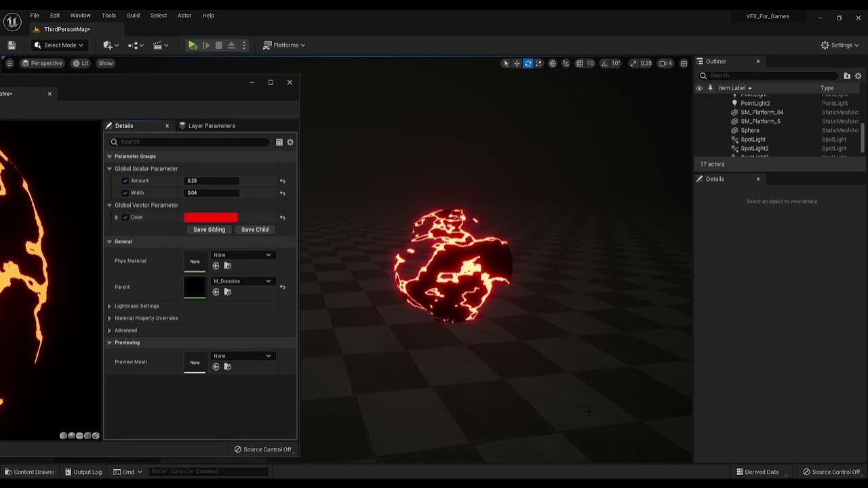Click Save Child button
The width and height of the screenshot is (868, 488).
(255, 230)
